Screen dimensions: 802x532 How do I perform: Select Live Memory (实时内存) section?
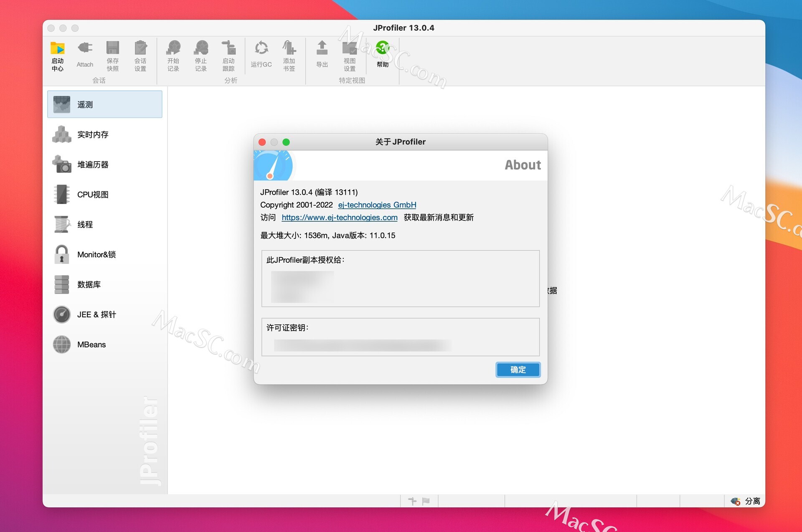pos(105,134)
